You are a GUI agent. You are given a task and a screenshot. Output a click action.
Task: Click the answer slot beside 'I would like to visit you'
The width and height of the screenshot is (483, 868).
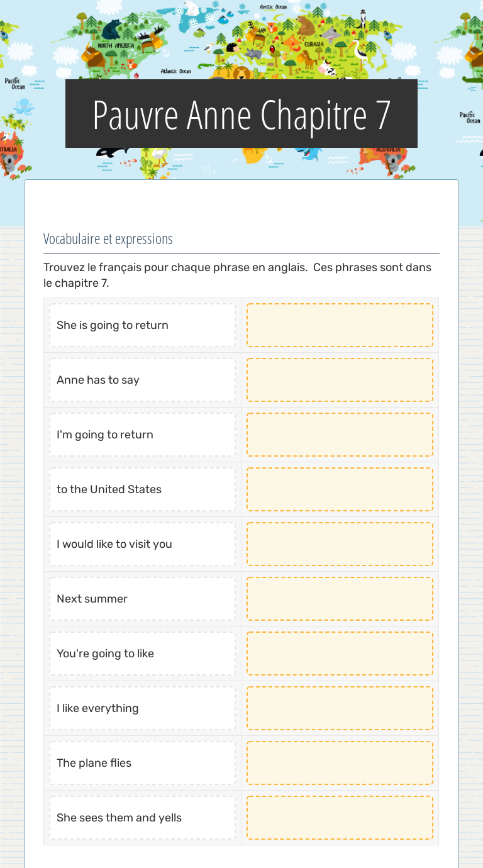coord(340,544)
